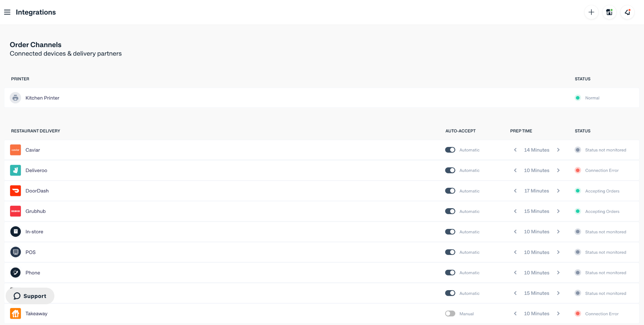
Task: Enable auto-accept for Takeaway
Action: tap(450, 313)
